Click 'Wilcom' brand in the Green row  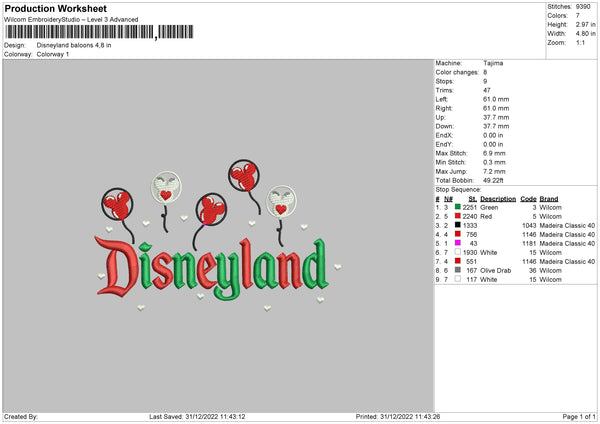(x=551, y=207)
